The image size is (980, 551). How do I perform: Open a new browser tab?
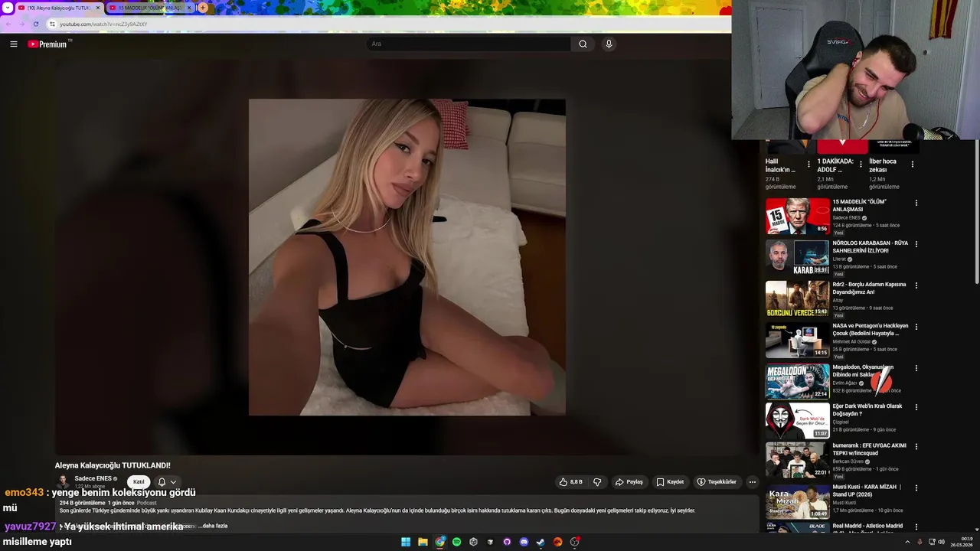coord(203,8)
